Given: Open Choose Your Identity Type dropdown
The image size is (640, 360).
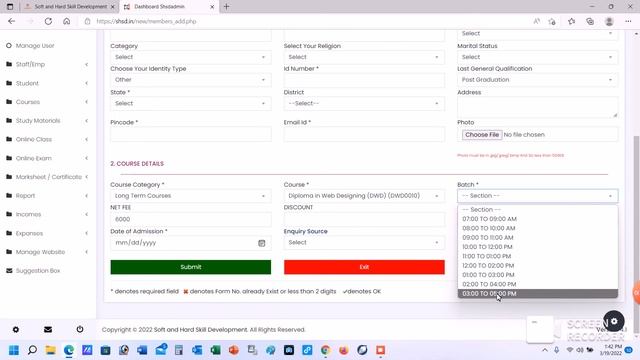Looking at the screenshot, I should pyautogui.click(x=191, y=80).
